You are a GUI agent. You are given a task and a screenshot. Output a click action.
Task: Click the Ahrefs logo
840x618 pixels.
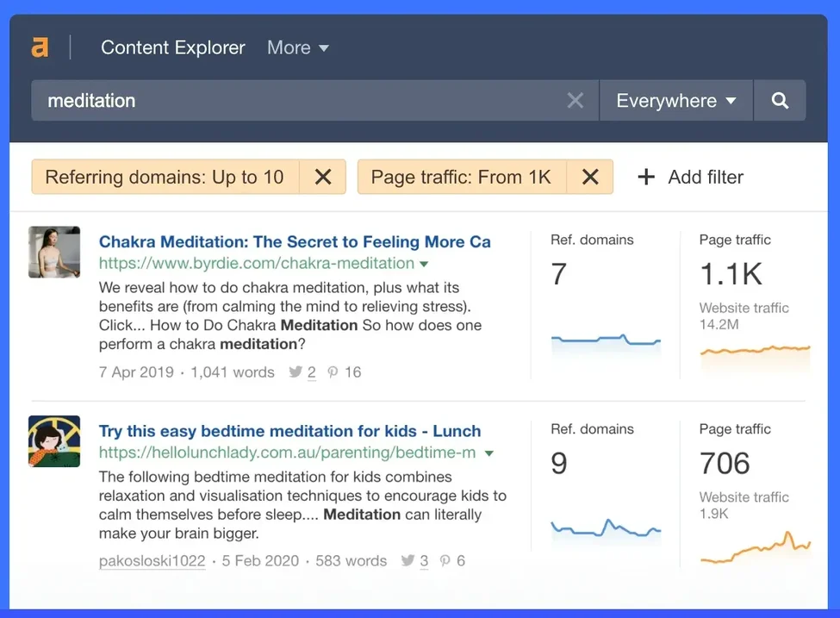[40, 47]
